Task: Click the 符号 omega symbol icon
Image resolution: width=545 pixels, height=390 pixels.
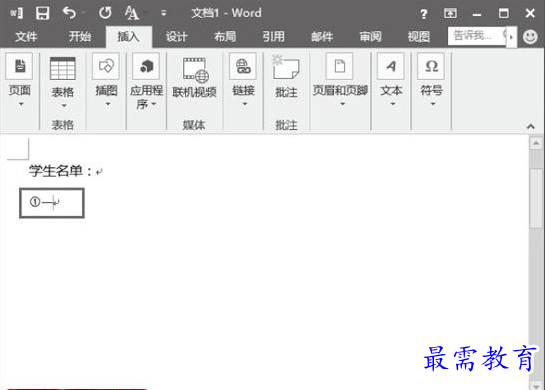Action: 431,66
